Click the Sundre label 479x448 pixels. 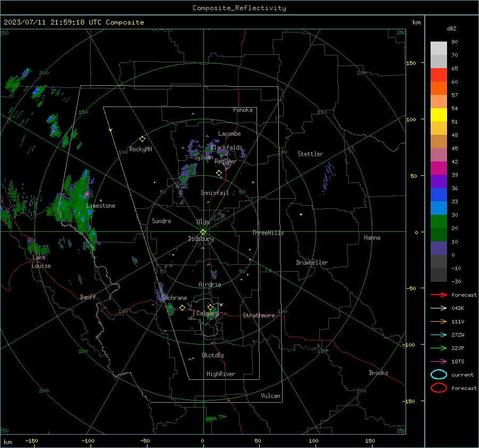point(161,221)
